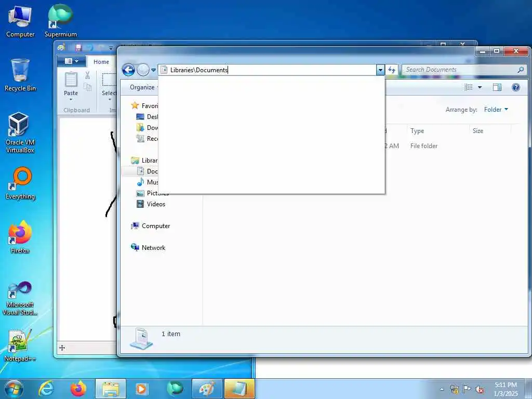Click the Select tool in Paint
Viewport: 532px width, 399px height.
pos(109,86)
